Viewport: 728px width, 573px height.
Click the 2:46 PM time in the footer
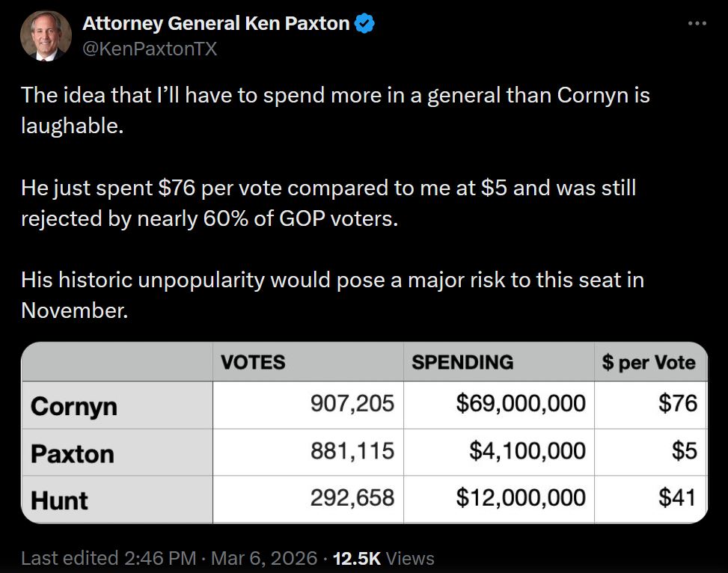pyautogui.click(x=160, y=558)
